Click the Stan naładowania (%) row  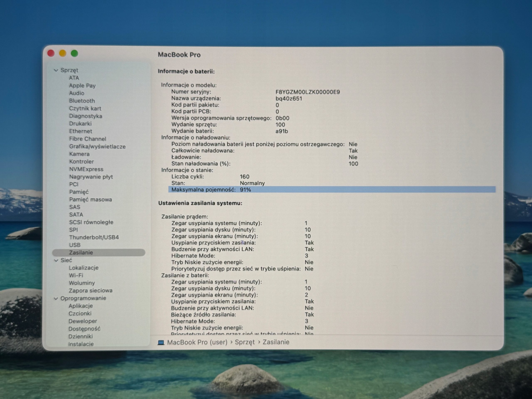coord(265,164)
